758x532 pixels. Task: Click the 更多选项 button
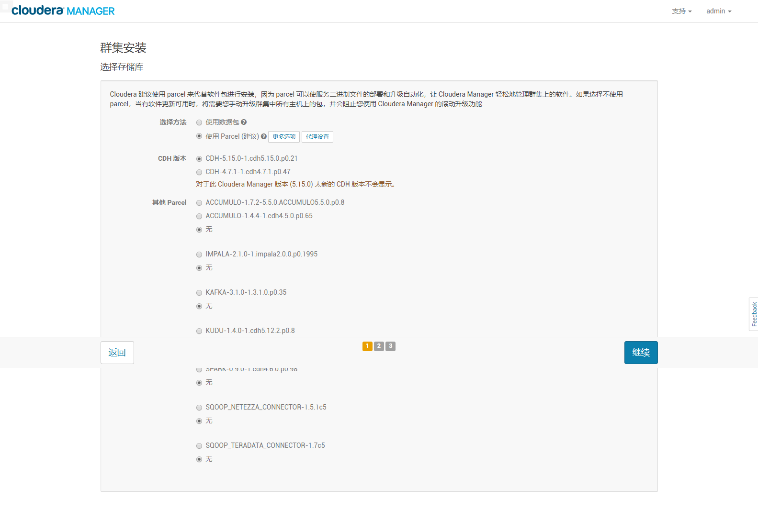pyautogui.click(x=284, y=137)
